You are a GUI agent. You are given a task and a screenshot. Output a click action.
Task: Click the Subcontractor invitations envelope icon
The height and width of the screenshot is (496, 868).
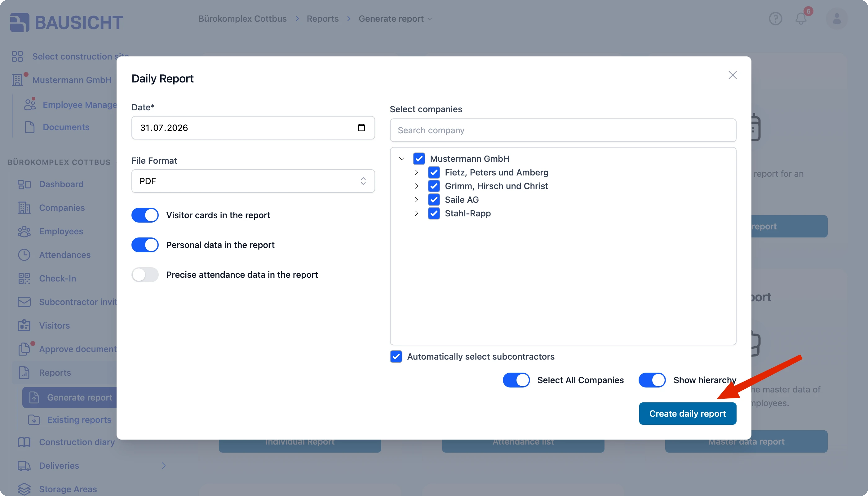point(24,302)
